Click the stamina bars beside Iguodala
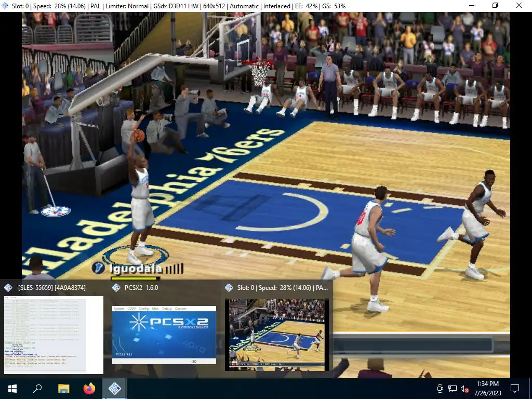Image resolution: width=532 pixels, height=399 pixels. tap(175, 269)
